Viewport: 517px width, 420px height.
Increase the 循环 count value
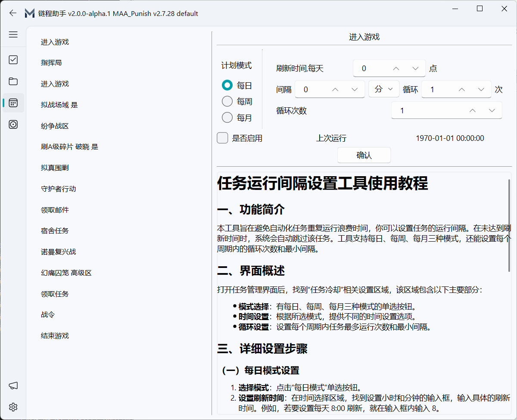(x=462, y=90)
